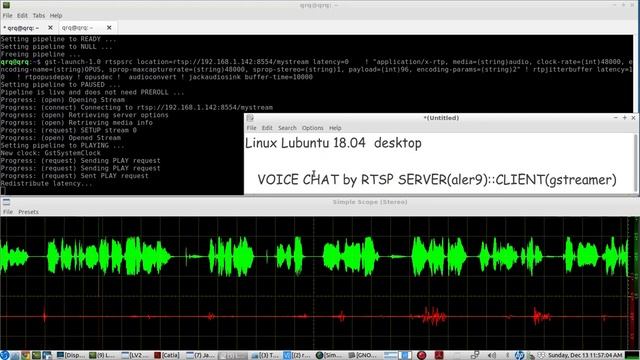Switch to the GNO... taskbar window

click(362, 355)
